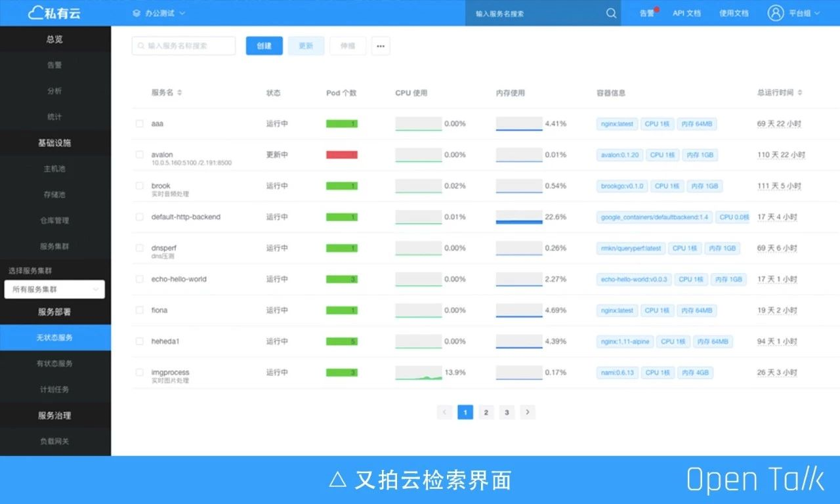Select the heheda1 checkbox
The height and width of the screenshot is (504, 840).
coord(139,341)
